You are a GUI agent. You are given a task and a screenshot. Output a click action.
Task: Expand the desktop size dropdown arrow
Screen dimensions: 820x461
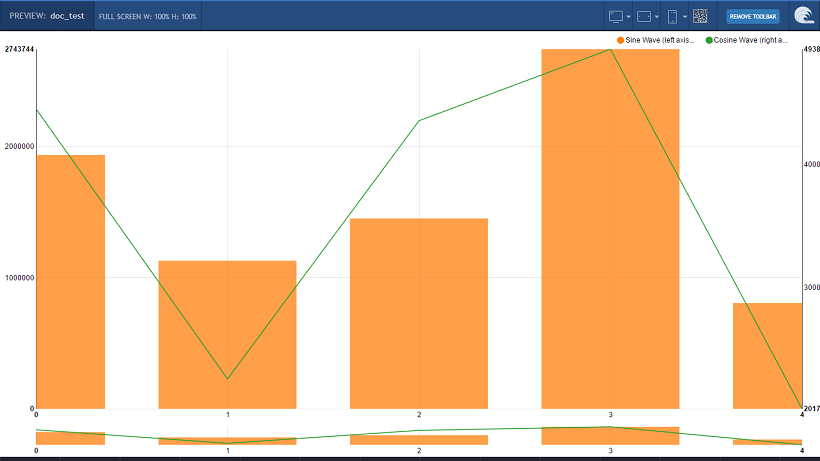[628, 17]
